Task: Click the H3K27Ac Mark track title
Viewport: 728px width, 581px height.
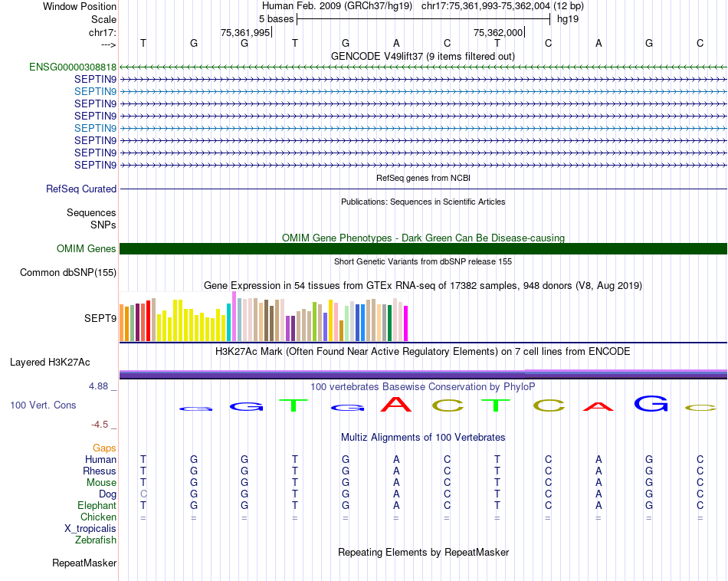Action: (422, 352)
